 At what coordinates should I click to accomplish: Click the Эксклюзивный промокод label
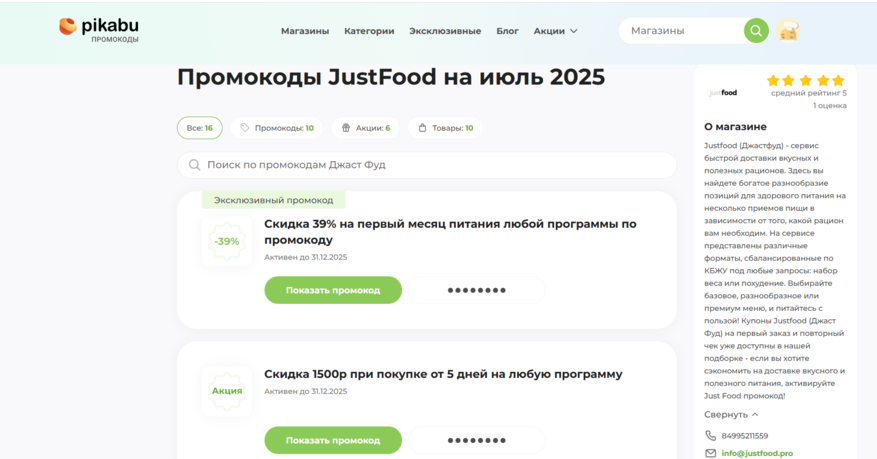click(274, 200)
